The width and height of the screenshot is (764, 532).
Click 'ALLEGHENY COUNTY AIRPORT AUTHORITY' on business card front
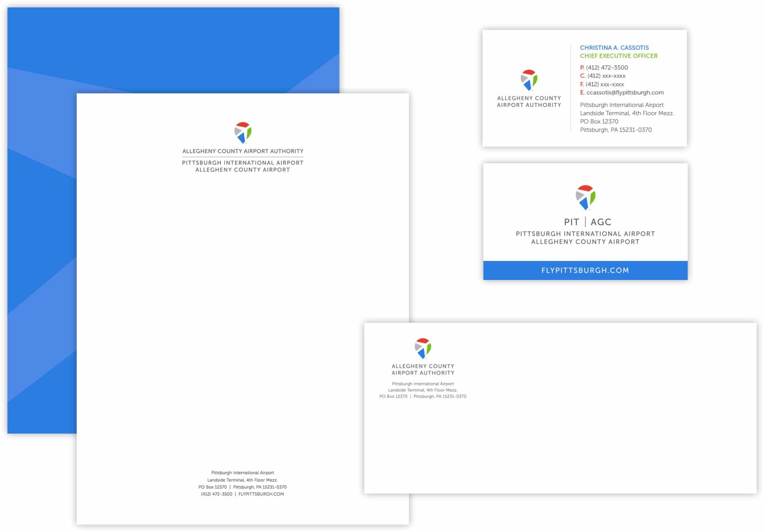(529, 101)
